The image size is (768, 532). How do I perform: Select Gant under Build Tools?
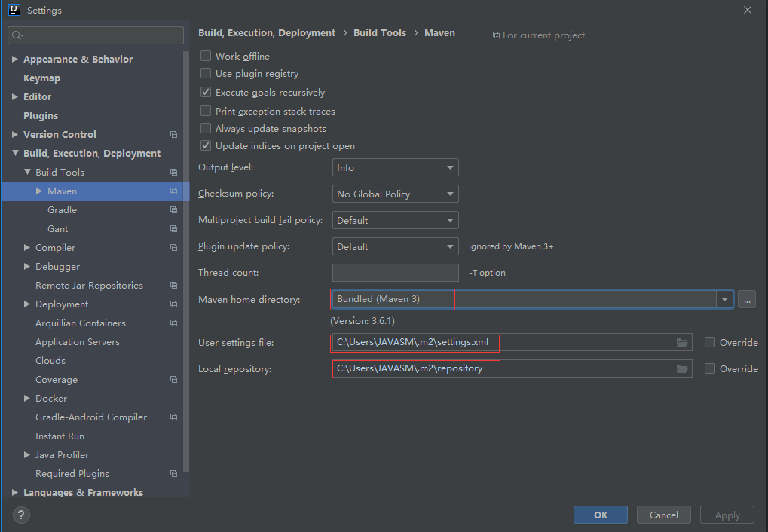[x=58, y=229]
